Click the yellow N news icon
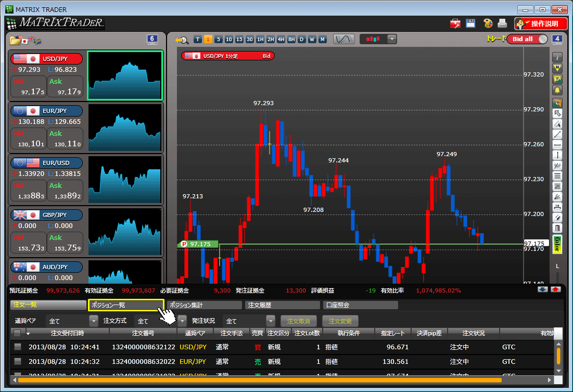This screenshot has height=392, width=573. point(557,68)
